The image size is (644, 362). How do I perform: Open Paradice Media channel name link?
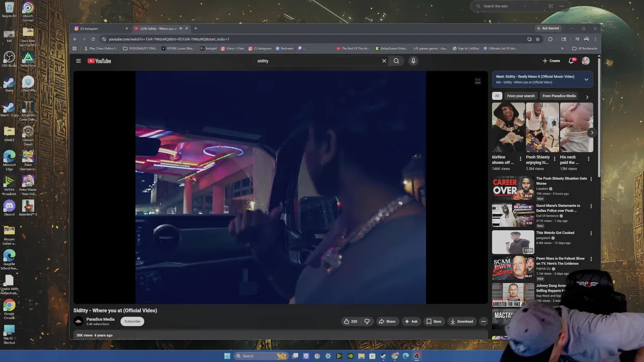[x=100, y=319]
